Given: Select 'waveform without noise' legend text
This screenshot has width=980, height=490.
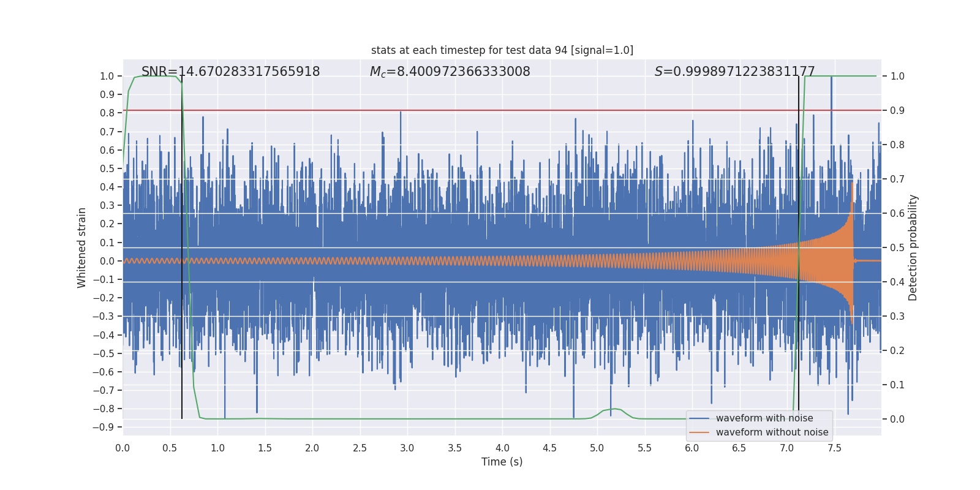Looking at the screenshot, I should pyautogui.click(x=771, y=432).
